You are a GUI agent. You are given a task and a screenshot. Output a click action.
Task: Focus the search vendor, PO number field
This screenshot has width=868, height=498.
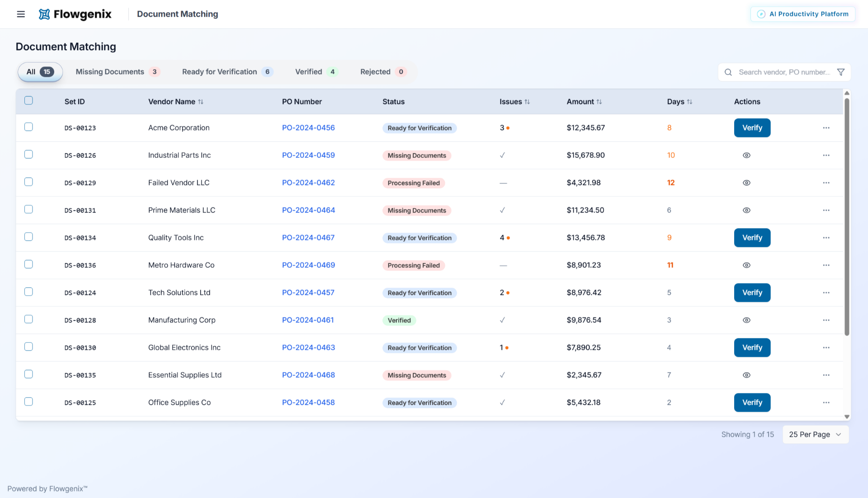784,72
